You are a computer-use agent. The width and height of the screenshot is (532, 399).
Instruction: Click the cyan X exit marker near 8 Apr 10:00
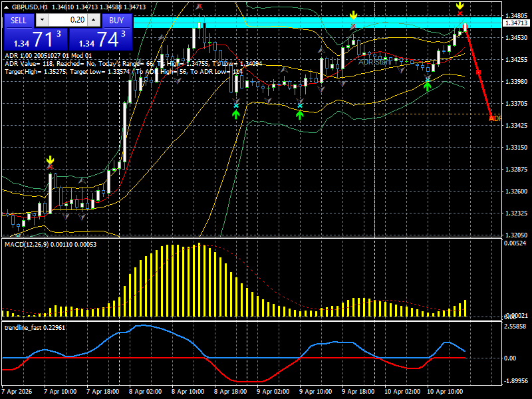[236, 105]
